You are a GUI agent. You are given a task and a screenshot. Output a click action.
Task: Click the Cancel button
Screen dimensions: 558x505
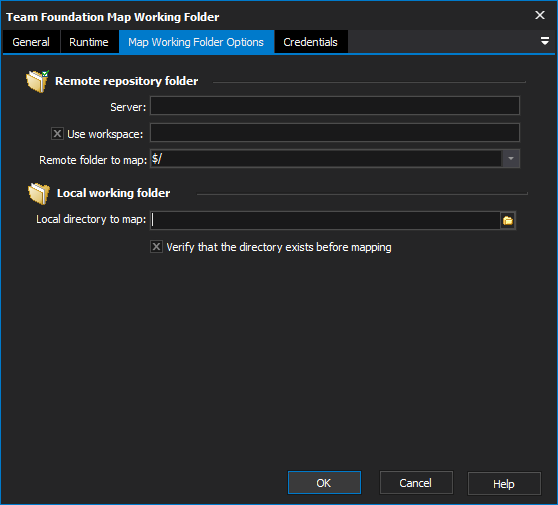pyautogui.click(x=416, y=483)
